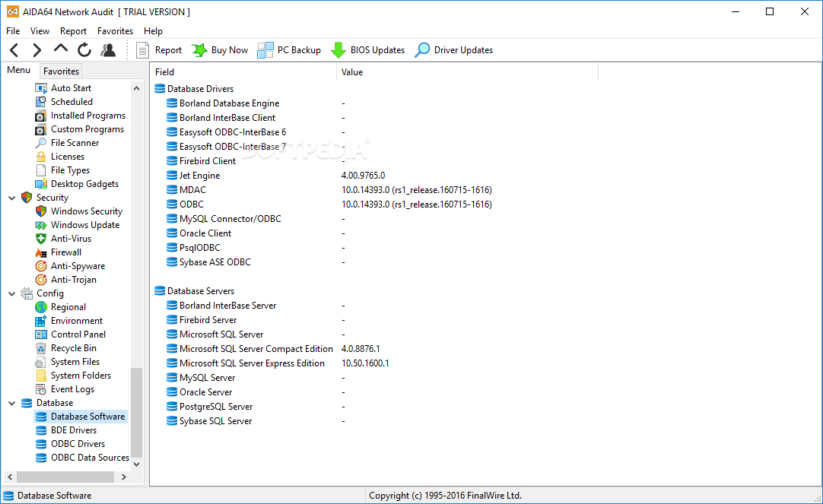The image size is (823, 504).
Task: Open the Auto Start entry in the tree
Action: tap(71, 88)
